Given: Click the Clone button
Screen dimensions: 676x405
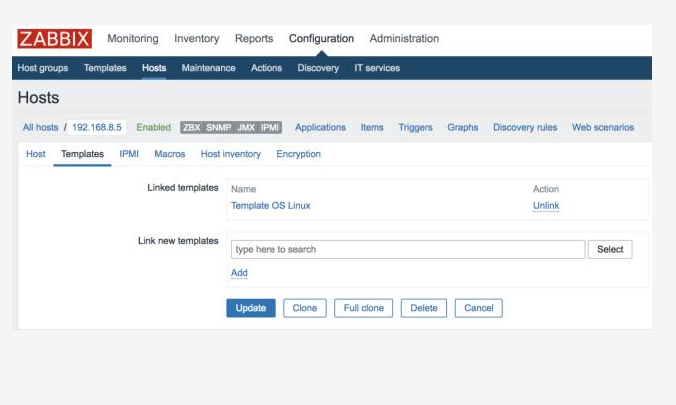Looking at the screenshot, I should click(305, 308).
